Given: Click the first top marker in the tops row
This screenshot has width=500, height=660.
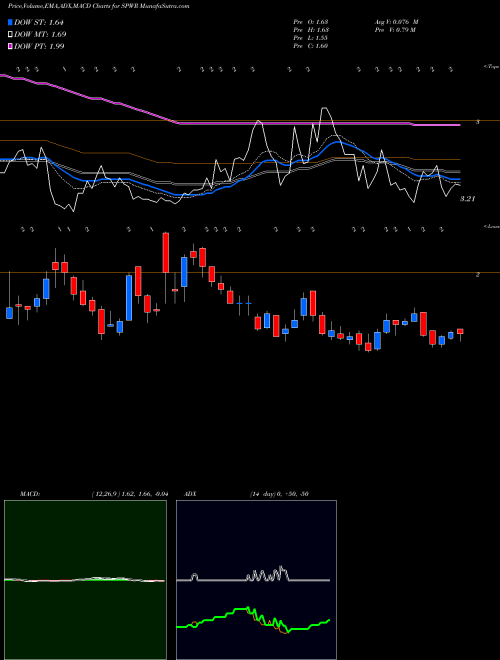Looking at the screenshot, I should tap(18, 69).
